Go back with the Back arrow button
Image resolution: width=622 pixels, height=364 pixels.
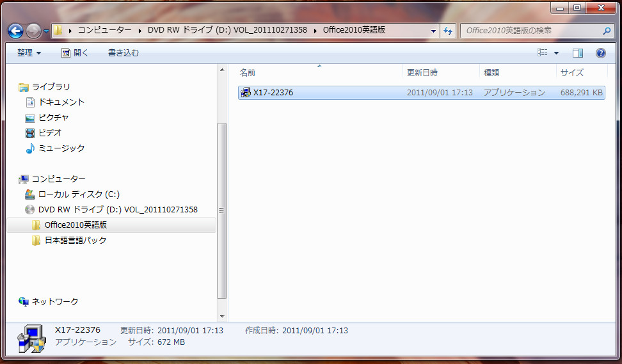pos(15,31)
